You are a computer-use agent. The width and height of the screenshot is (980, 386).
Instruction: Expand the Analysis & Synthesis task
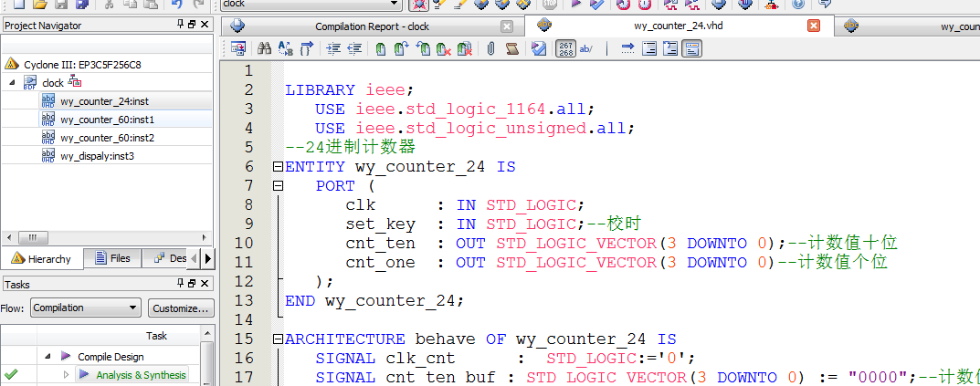pos(67,375)
